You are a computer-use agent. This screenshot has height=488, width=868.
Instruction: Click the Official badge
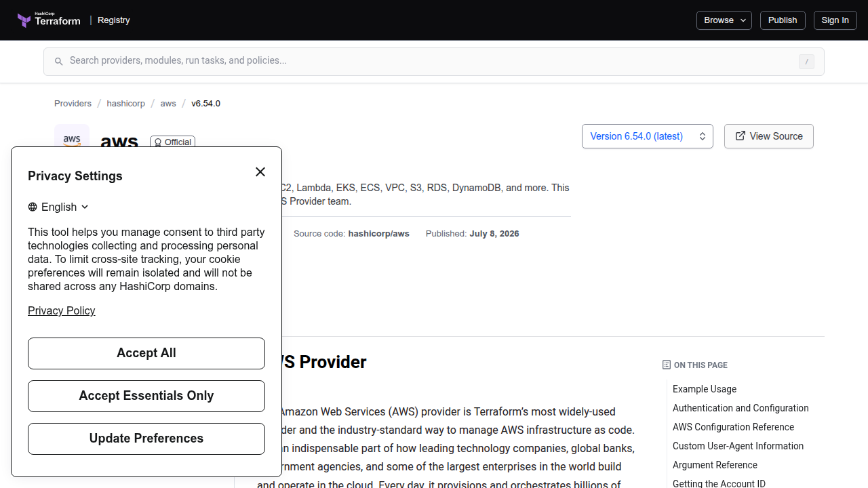pos(173,142)
